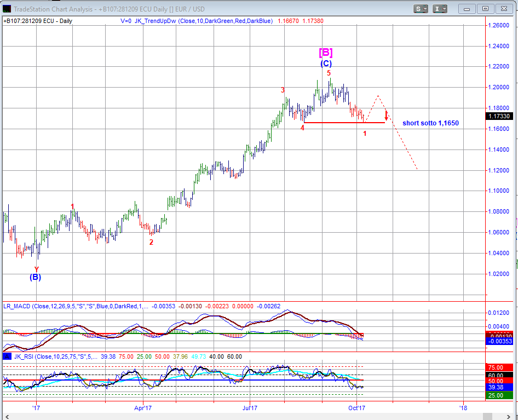This screenshot has width=518, height=420.
Task: Click the red Y wave label
Action: (36, 269)
